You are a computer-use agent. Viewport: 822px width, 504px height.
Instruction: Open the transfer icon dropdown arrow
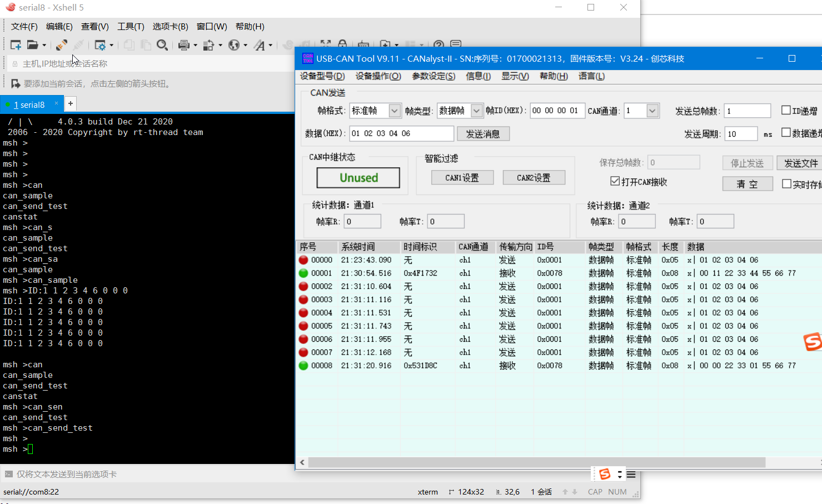(220, 46)
